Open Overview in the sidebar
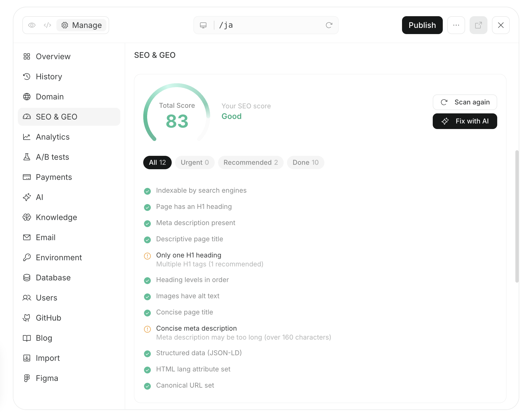The width and height of the screenshot is (531, 420). pyautogui.click(x=69, y=56)
